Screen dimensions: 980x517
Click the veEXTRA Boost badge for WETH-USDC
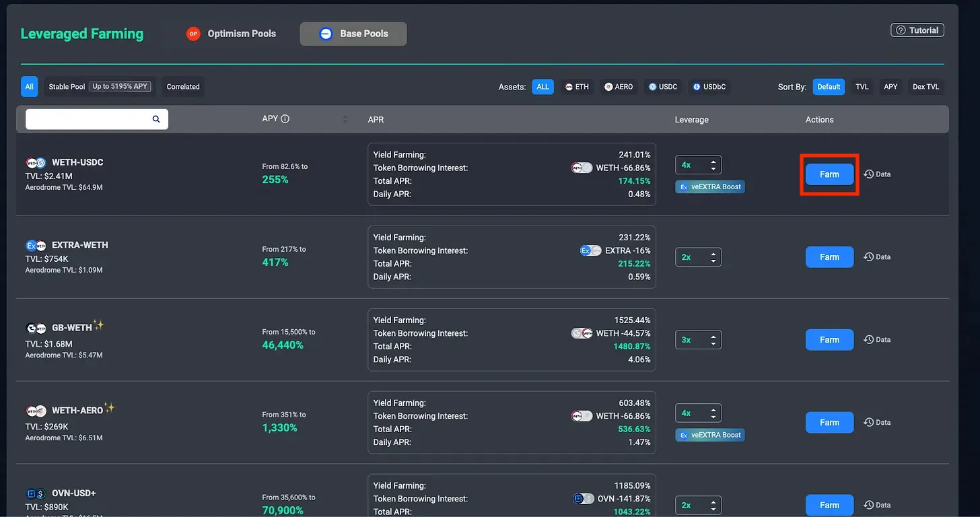[710, 187]
